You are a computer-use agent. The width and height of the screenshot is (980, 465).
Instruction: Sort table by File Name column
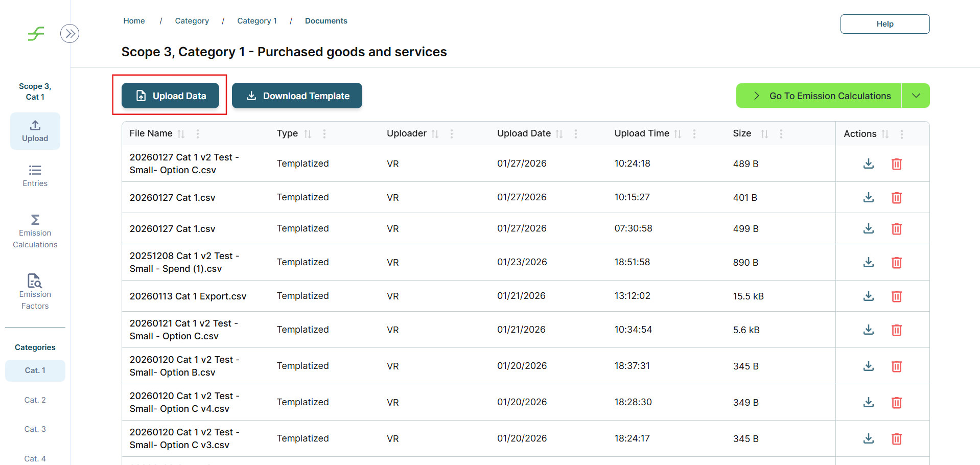point(181,134)
